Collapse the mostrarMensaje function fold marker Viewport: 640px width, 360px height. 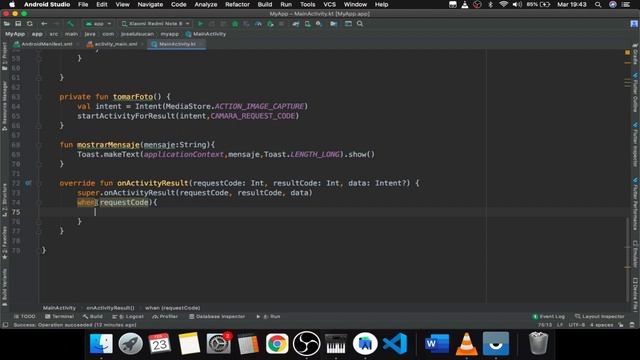39,145
